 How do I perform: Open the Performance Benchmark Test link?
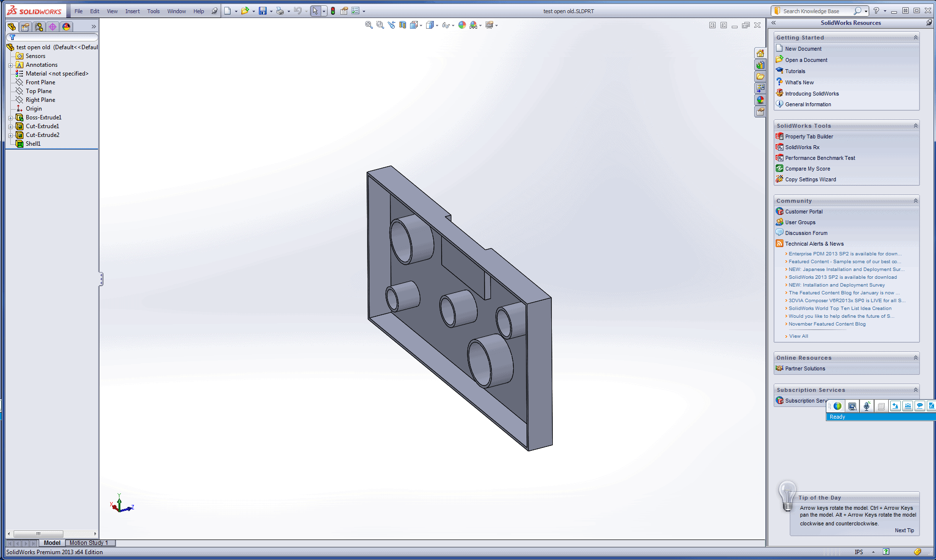click(820, 158)
